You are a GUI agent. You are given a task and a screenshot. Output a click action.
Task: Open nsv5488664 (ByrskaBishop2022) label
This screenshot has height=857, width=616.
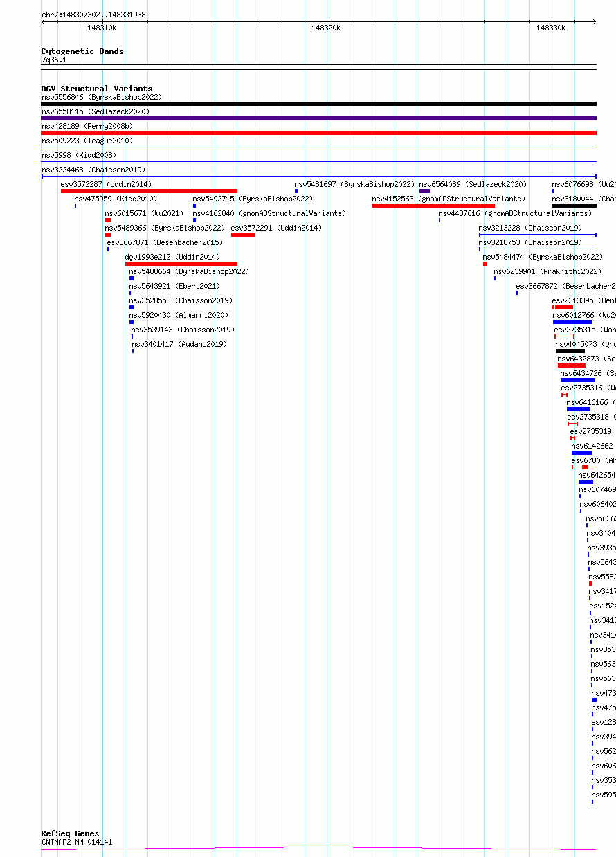coord(189,271)
